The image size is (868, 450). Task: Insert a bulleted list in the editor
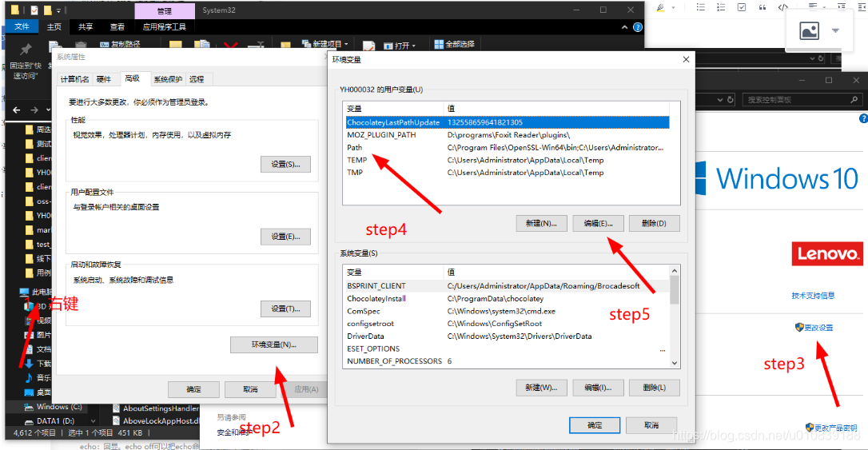pos(700,7)
